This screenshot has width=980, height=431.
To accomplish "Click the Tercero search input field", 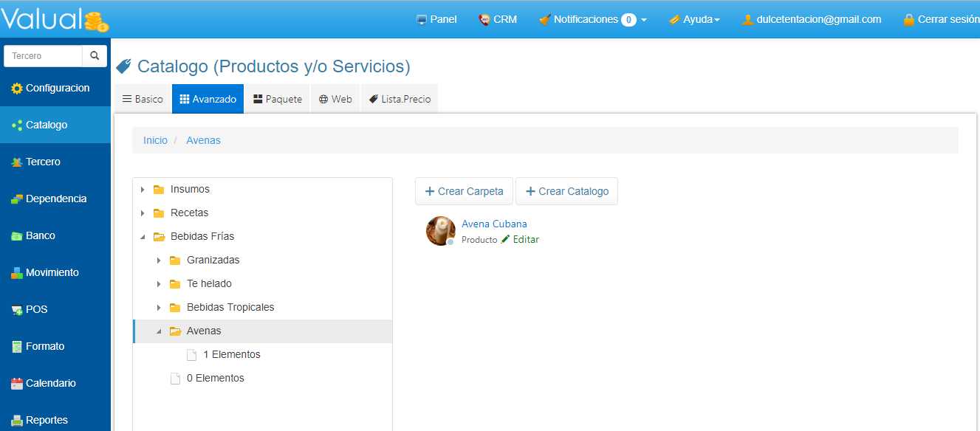I will click(x=43, y=56).
